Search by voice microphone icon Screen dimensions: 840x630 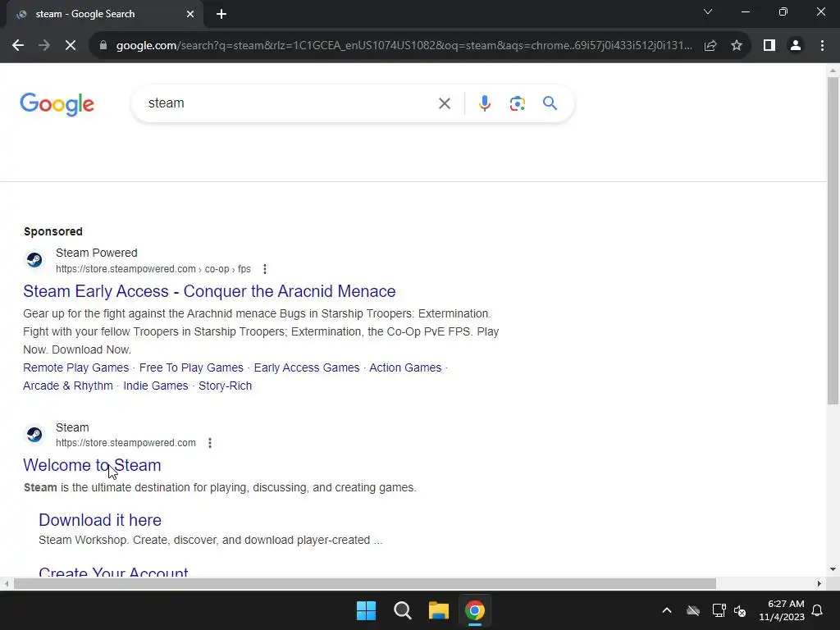coord(484,103)
